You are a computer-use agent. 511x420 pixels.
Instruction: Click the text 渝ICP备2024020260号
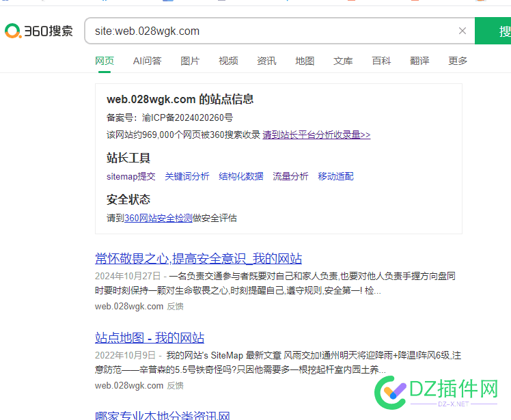pos(187,117)
